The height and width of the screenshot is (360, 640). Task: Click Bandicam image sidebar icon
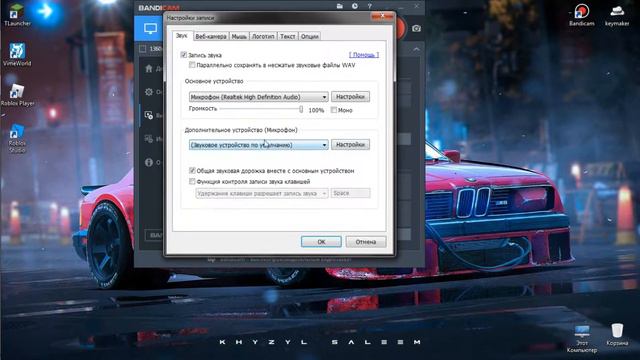[149, 139]
